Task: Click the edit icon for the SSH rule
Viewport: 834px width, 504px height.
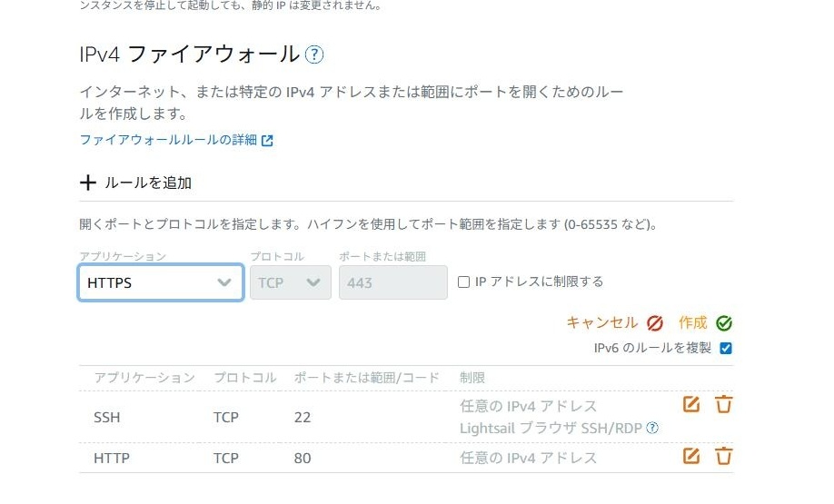Action: 691,405
